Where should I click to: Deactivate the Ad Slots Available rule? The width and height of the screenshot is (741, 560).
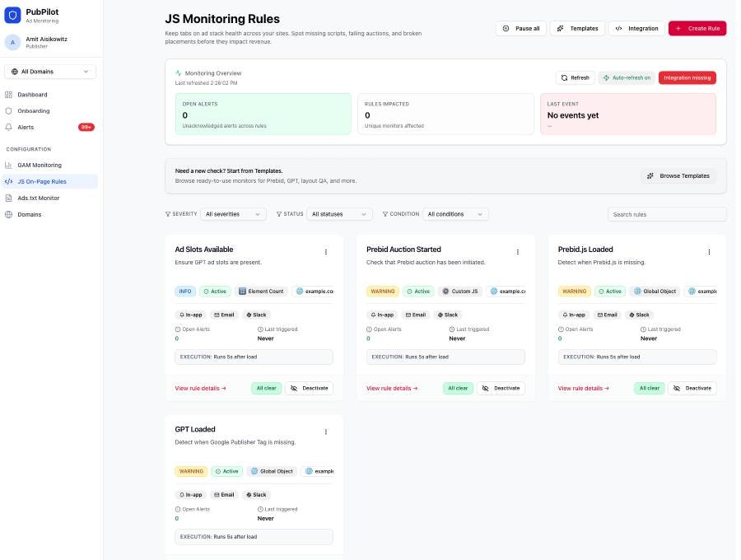[x=309, y=388]
